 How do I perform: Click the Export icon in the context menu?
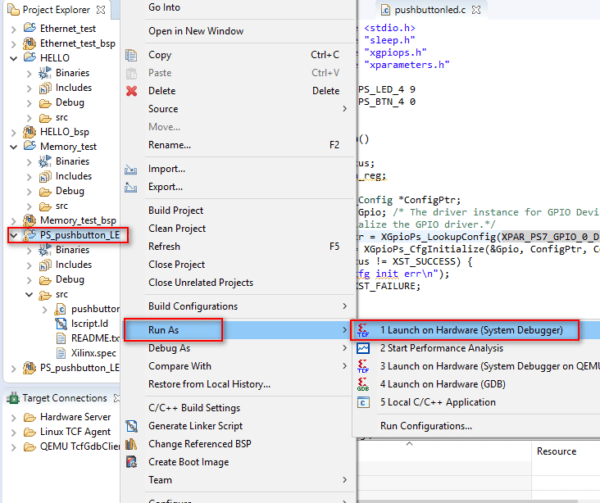(131, 187)
